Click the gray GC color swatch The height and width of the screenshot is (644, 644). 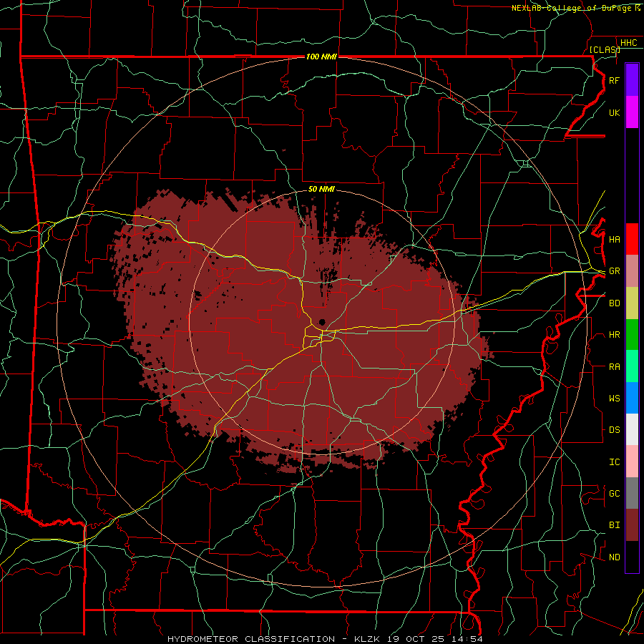tap(632, 493)
